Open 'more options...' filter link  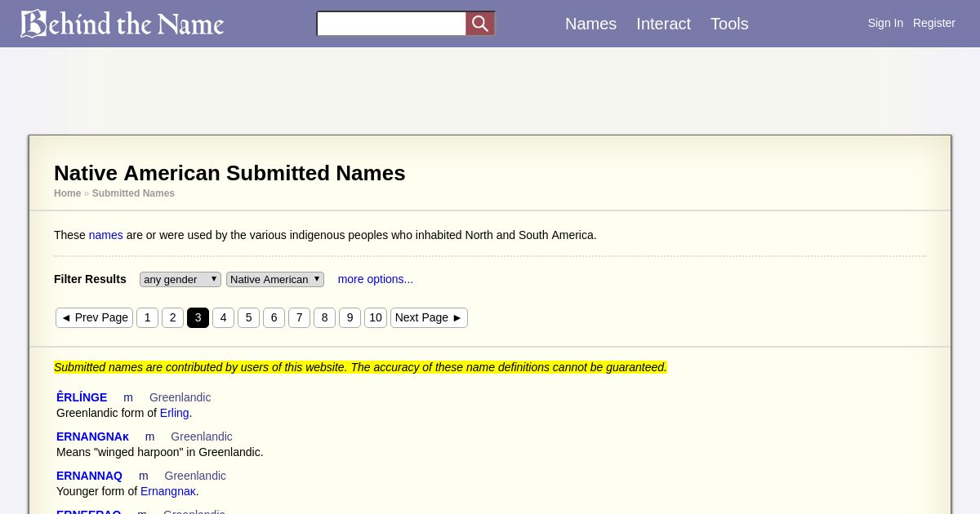pyautogui.click(x=376, y=279)
